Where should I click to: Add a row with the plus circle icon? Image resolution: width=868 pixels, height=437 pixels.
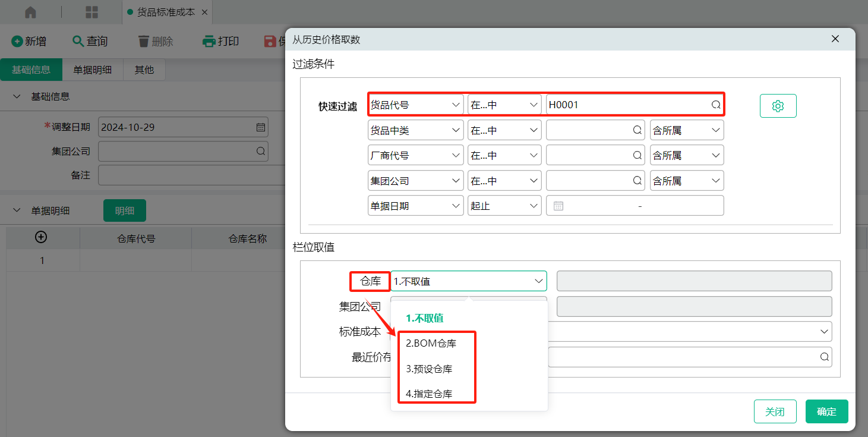(41, 237)
